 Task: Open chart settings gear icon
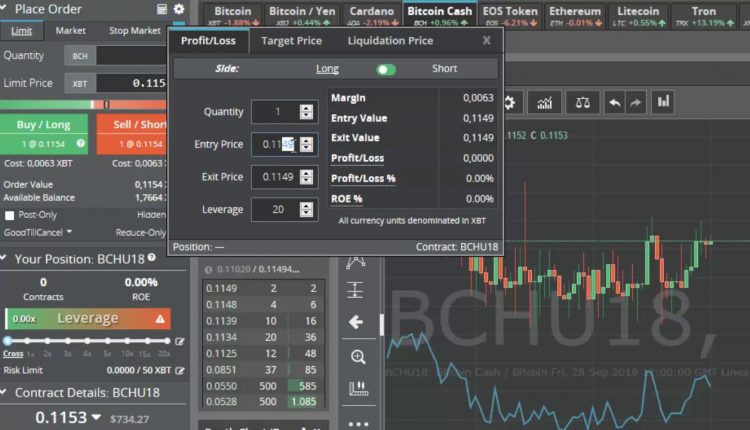(x=510, y=102)
